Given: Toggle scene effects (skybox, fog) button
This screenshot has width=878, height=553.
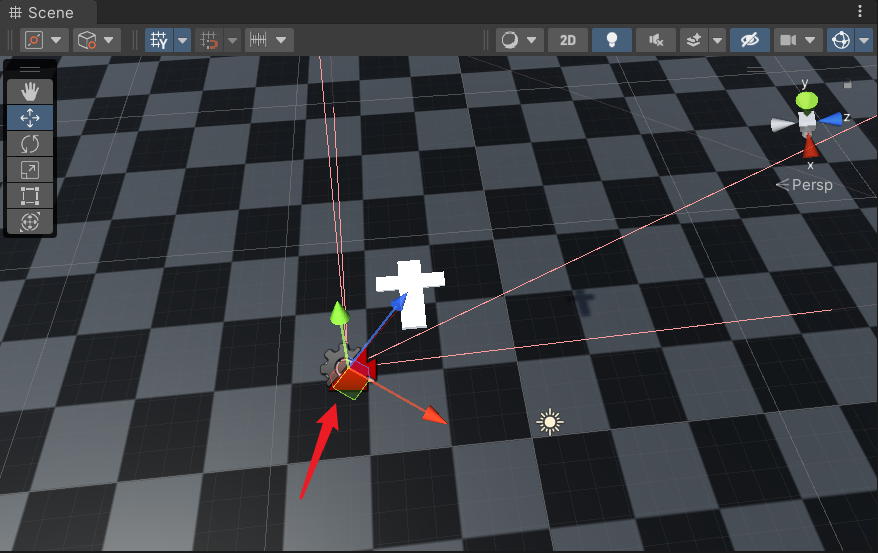Looking at the screenshot, I should pos(694,40).
